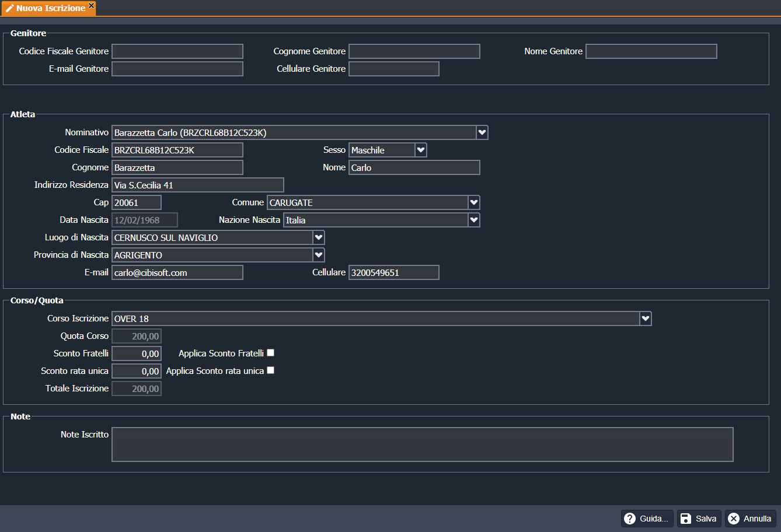781x532 pixels.
Task: Open the Corso Iscrizione dropdown
Action: 646,318
